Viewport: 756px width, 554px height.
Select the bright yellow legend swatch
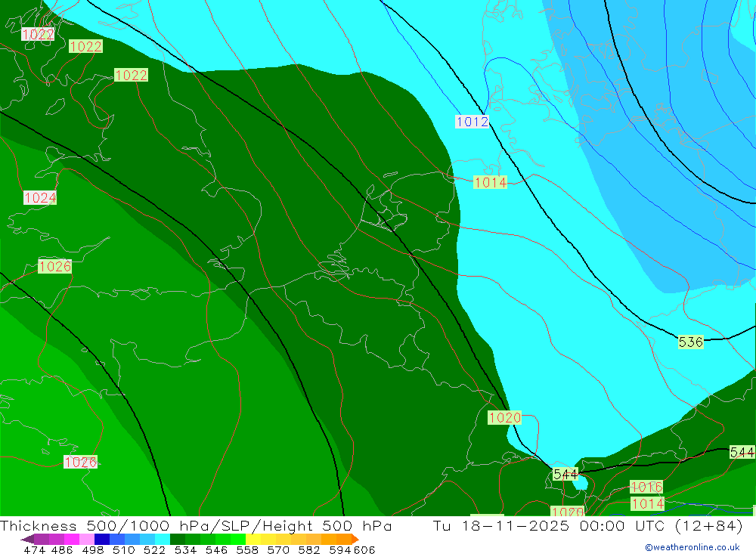[x=253, y=539]
